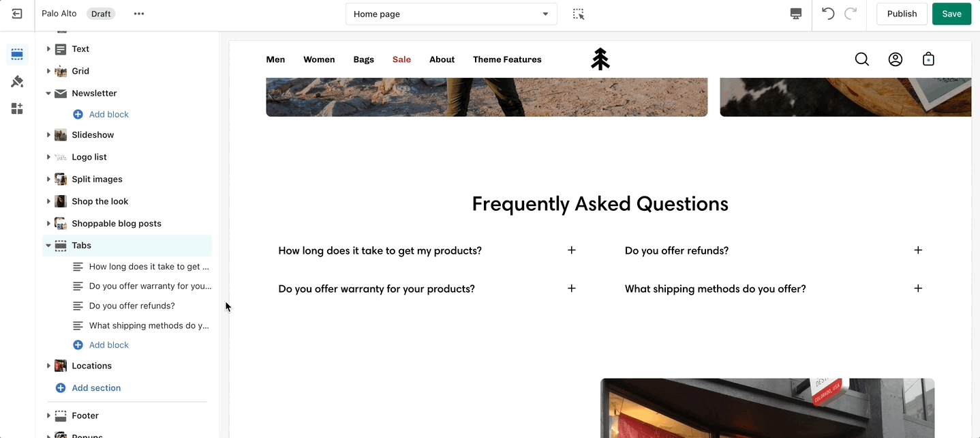This screenshot has width=980, height=438.
Task: Toggle the element inspector icon
Action: click(x=579, y=14)
